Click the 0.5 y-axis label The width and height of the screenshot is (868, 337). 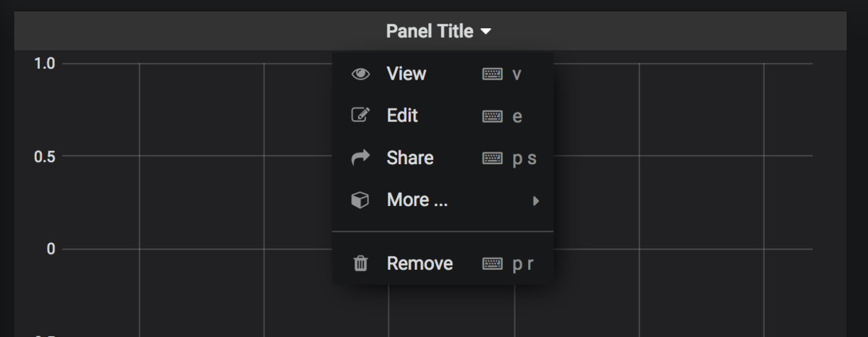[45, 156]
